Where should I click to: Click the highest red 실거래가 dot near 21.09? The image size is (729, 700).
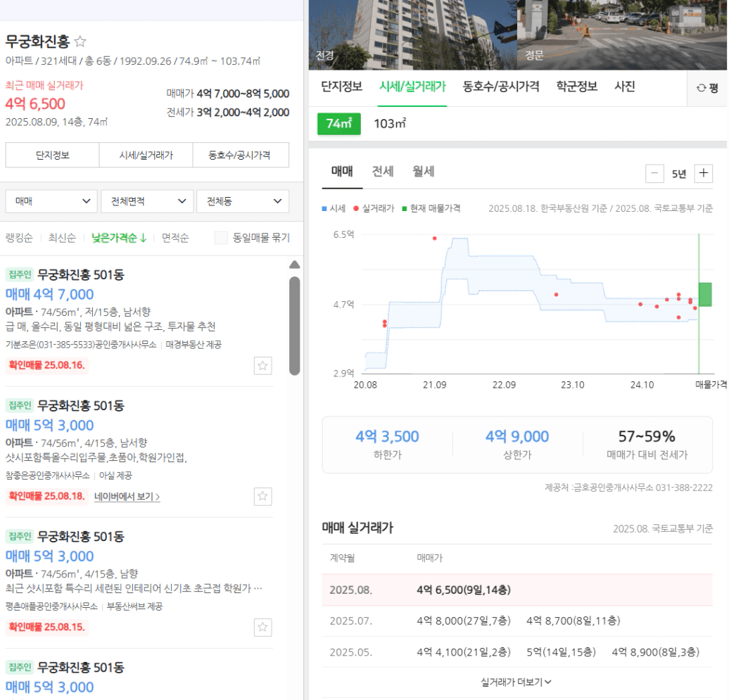tap(434, 238)
